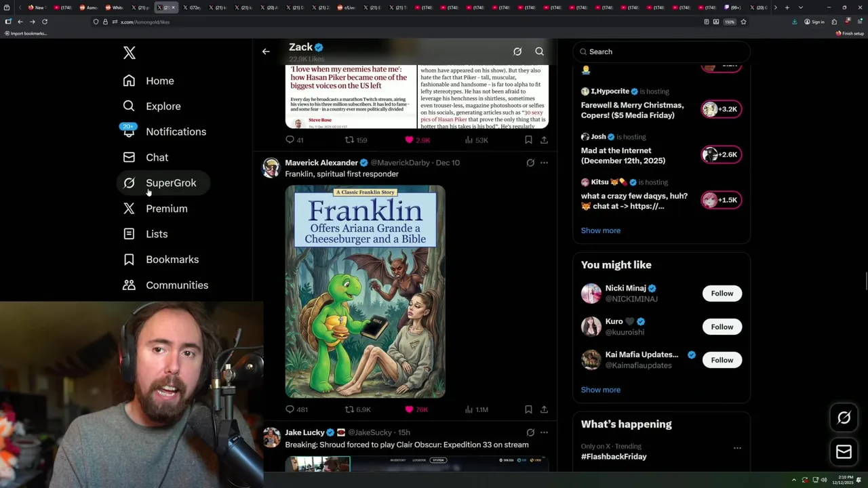Open more options on Jake Lucky post
The image size is (868, 488).
(x=544, y=432)
